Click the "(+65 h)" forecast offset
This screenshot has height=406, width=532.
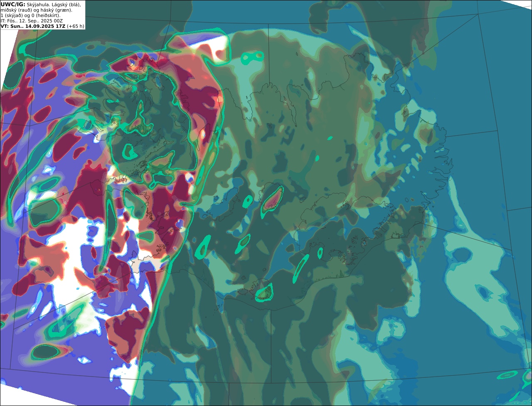tap(76, 26)
